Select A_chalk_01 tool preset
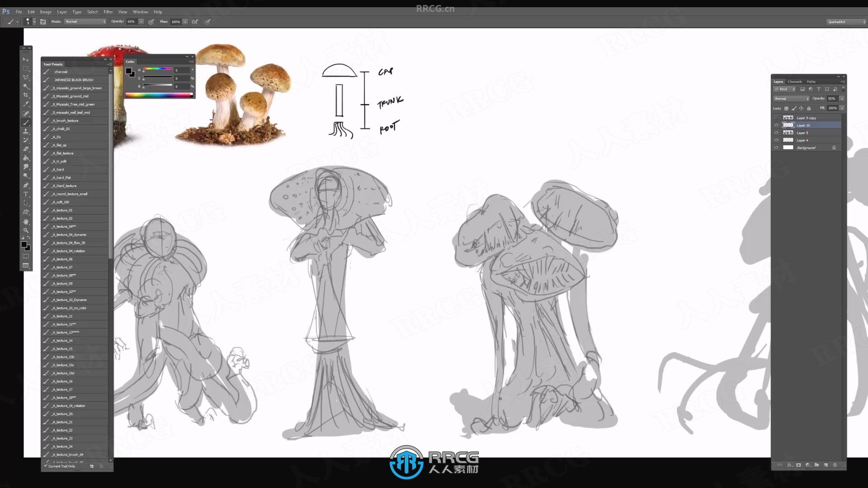 (x=75, y=129)
